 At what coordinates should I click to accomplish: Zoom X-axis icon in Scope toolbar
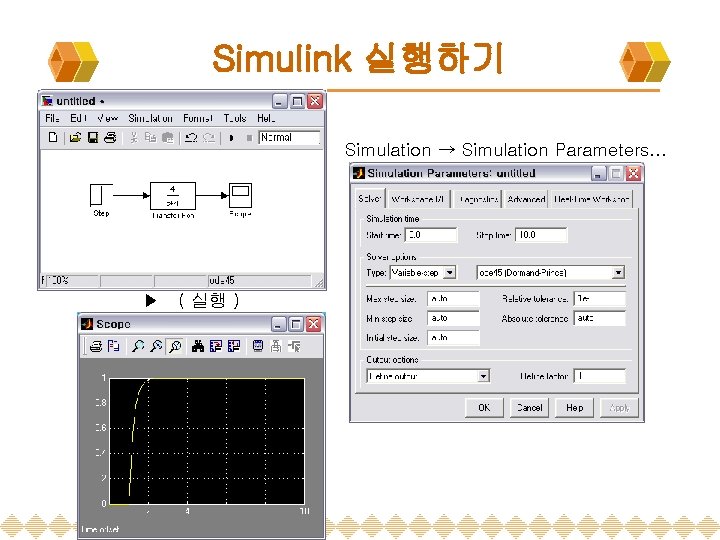click(156, 346)
